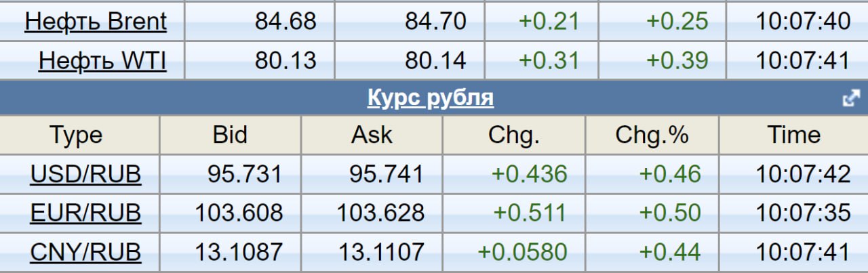Open the Нефть Brent link
The height and width of the screenshot is (273, 868).
click(x=95, y=21)
